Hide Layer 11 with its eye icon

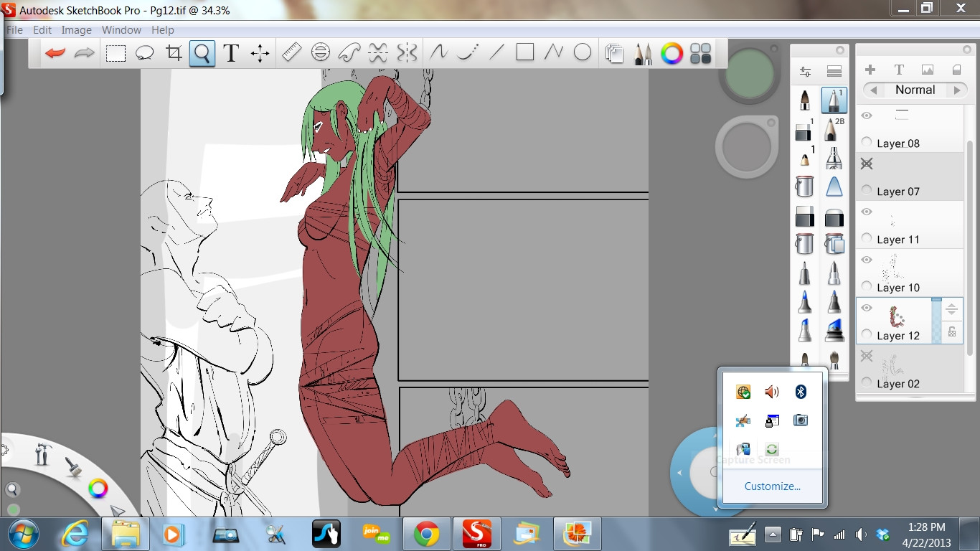tap(867, 212)
